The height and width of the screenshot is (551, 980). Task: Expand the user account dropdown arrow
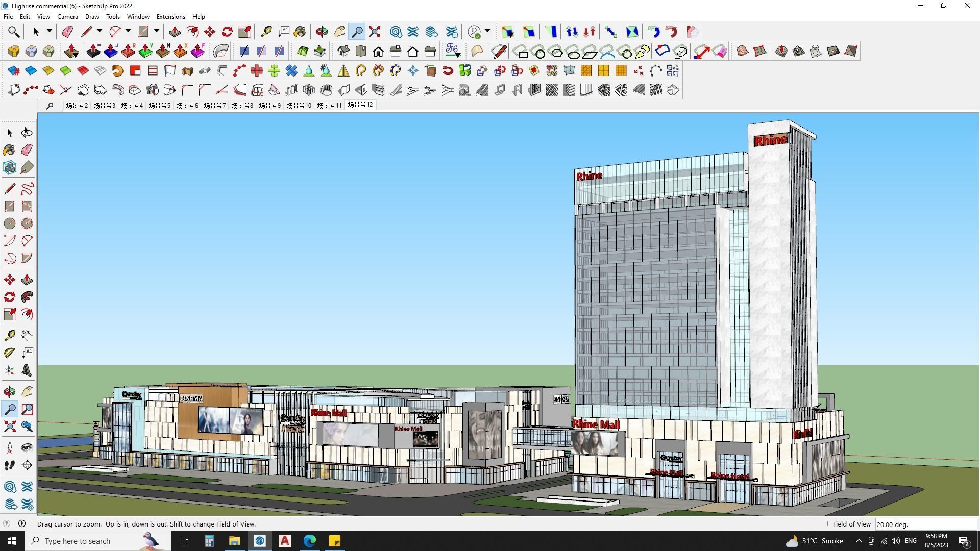pyautogui.click(x=487, y=31)
